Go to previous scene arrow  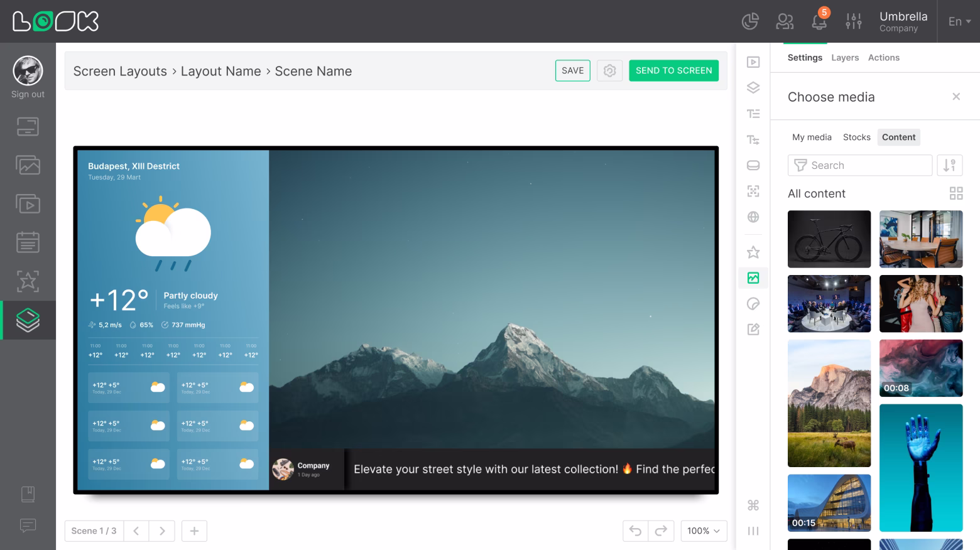click(136, 531)
